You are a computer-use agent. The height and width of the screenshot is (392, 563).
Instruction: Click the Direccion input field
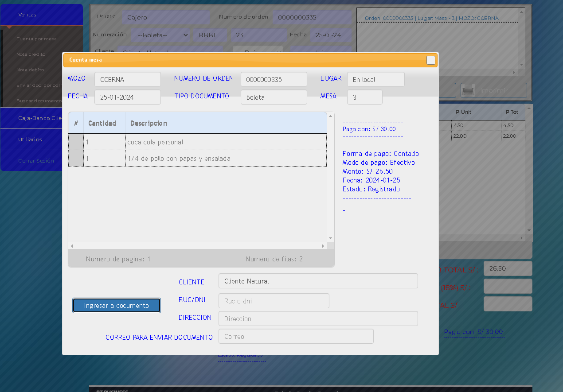click(318, 318)
